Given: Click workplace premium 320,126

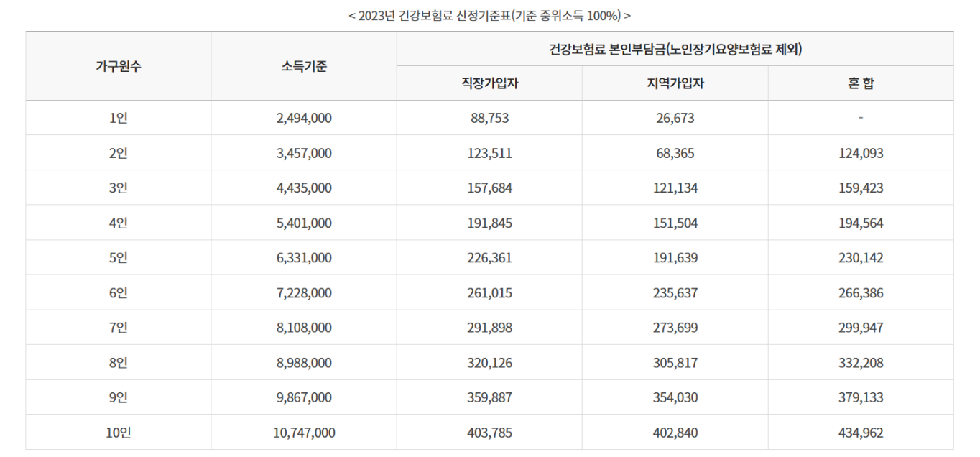Looking at the screenshot, I should click(x=489, y=362).
